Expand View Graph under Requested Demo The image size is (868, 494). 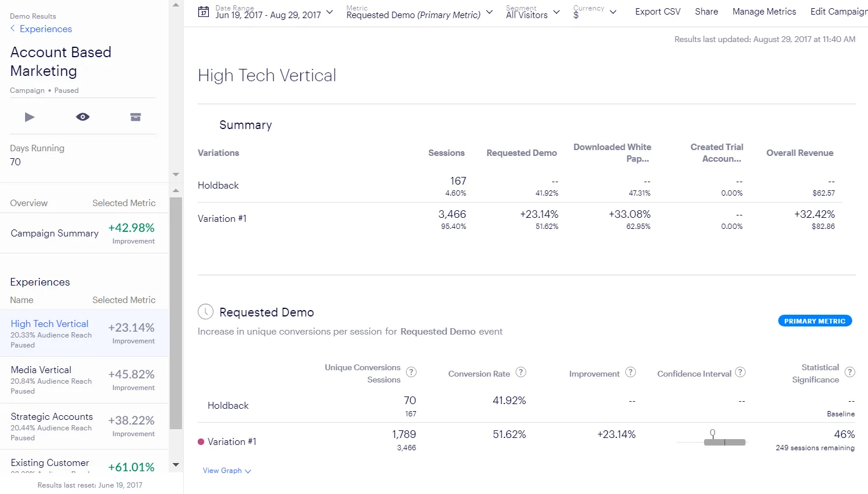coord(226,471)
